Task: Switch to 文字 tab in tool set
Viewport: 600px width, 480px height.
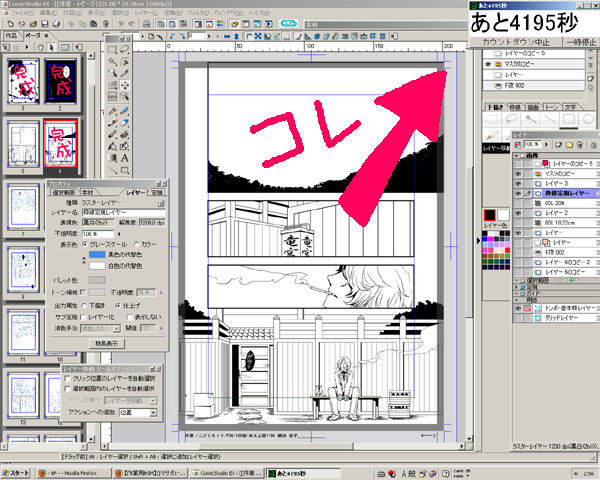Action: click(x=571, y=108)
